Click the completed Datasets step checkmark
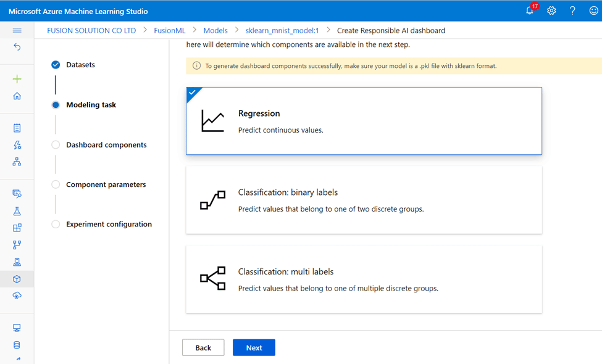The image size is (602, 364). point(56,64)
